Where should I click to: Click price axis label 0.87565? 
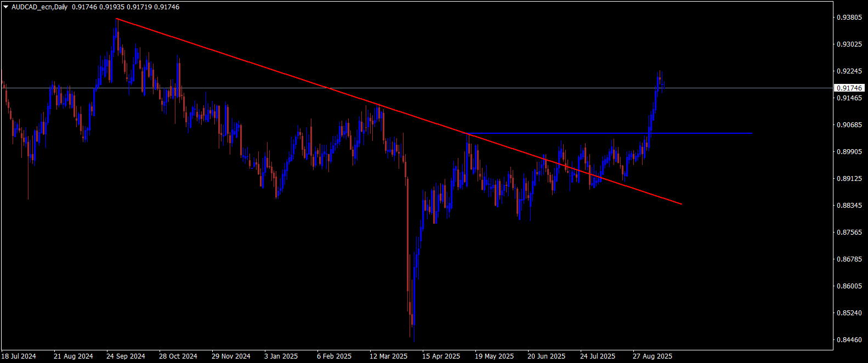click(849, 232)
